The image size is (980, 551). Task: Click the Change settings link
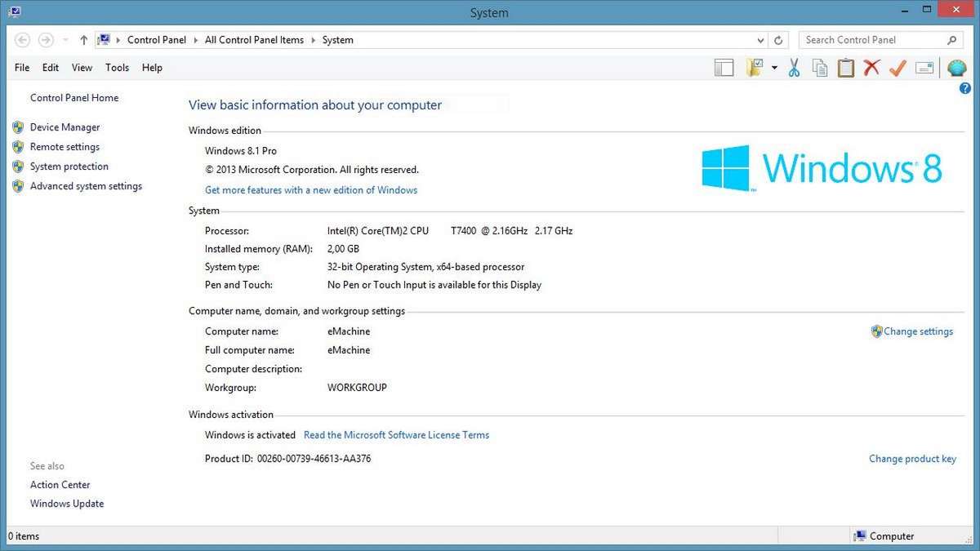[918, 331]
